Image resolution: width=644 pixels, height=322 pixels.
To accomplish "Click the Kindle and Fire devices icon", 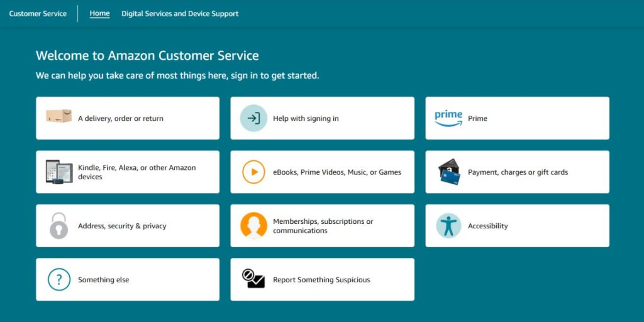I will (59, 172).
